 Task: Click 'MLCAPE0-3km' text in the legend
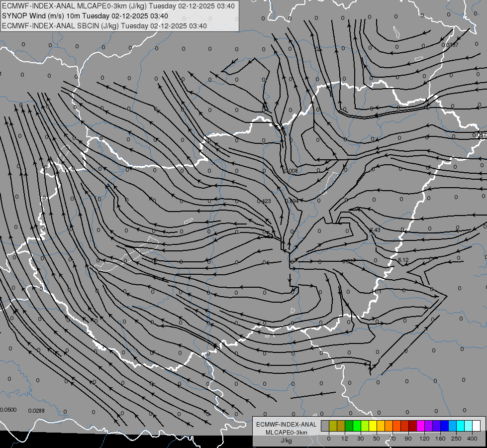tap(287, 433)
